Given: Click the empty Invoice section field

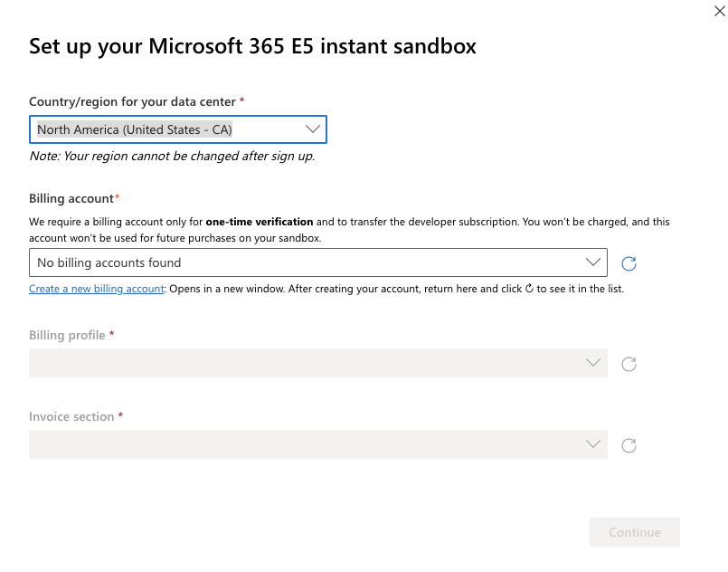Looking at the screenshot, I should pyautogui.click(x=318, y=444).
